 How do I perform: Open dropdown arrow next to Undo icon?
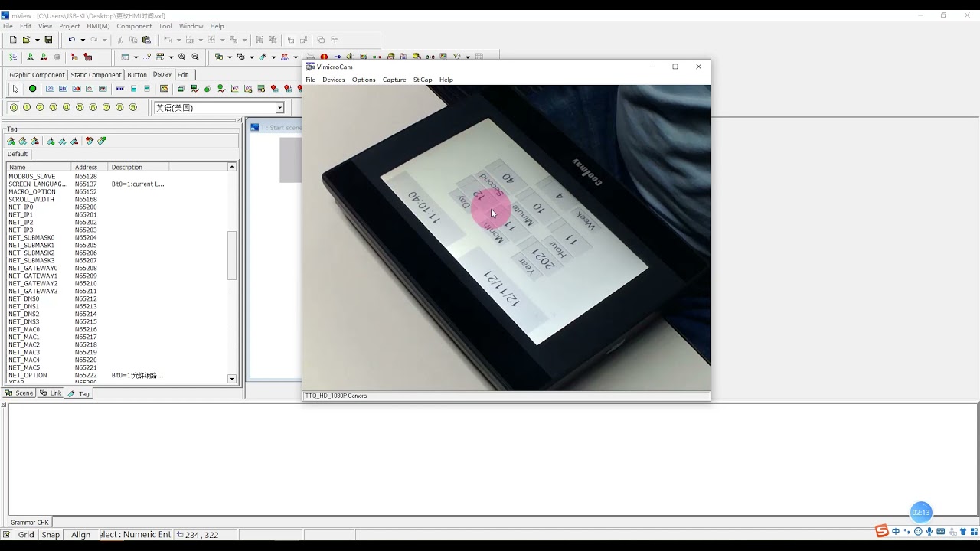(x=83, y=40)
